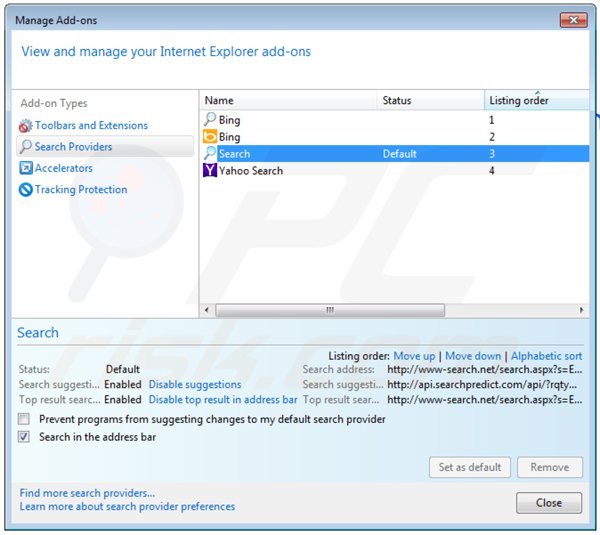The width and height of the screenshot is (600, 535).
Task: Click the Search address URL www-search.net
Action: point(485,369)
